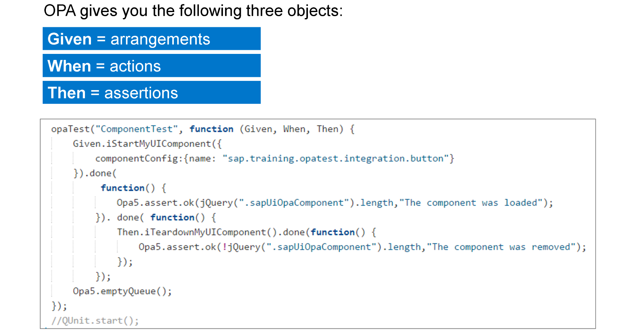The image size is (644, 333).
Task: Click the word Then in function parameters
Action: coord(328,129)
